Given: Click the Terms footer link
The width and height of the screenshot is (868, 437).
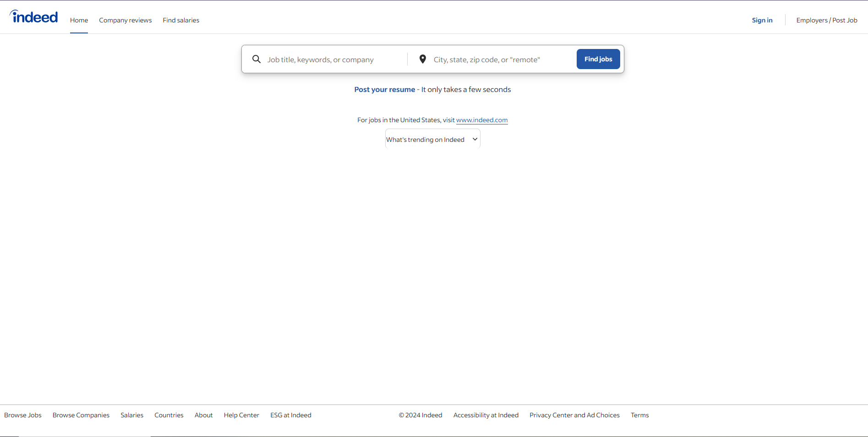Looking at the screenshot, I should (x=639, y=415).
